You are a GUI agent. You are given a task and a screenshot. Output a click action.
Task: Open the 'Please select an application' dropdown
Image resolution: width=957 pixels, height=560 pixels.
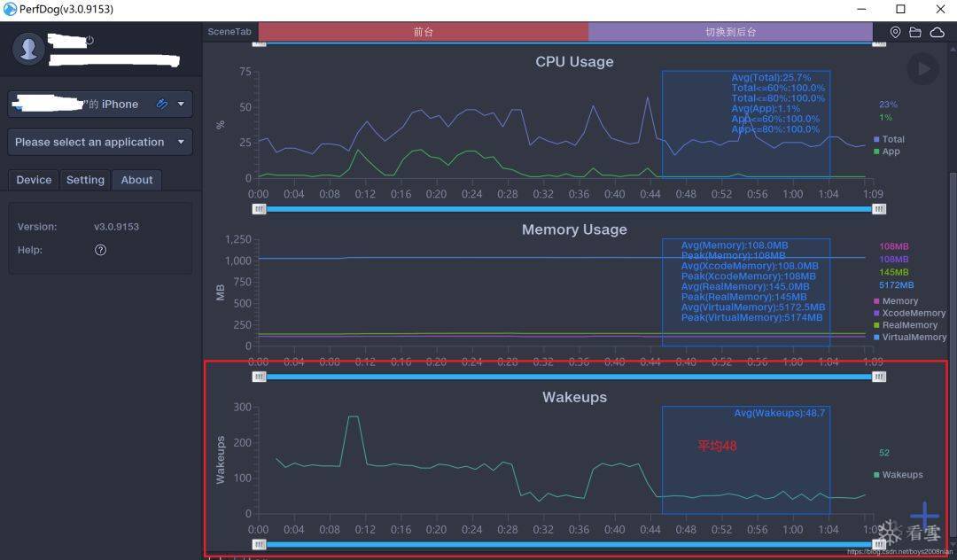pyautogui.click(x=100, y=142)
